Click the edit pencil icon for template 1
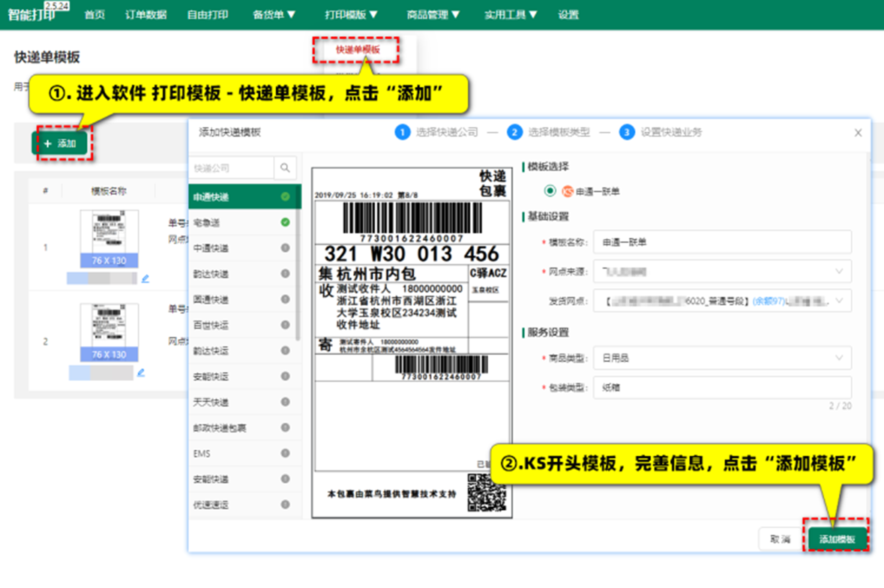The height and width of the screenshot is (588, 884). (145, 279)
